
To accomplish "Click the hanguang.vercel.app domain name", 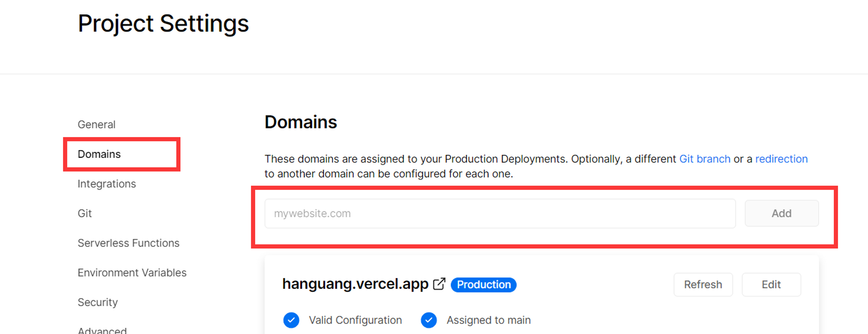I will pos(355,284).
